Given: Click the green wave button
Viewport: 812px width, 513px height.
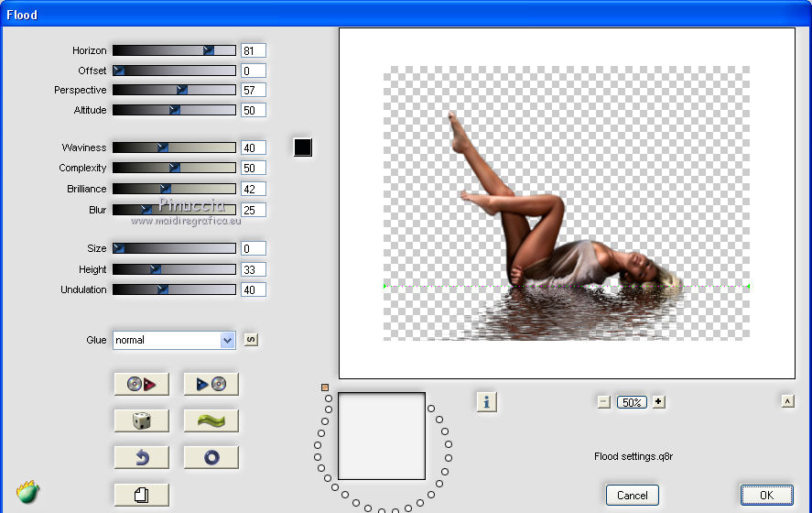Looking at the screenshot, I should click(211, 420).
